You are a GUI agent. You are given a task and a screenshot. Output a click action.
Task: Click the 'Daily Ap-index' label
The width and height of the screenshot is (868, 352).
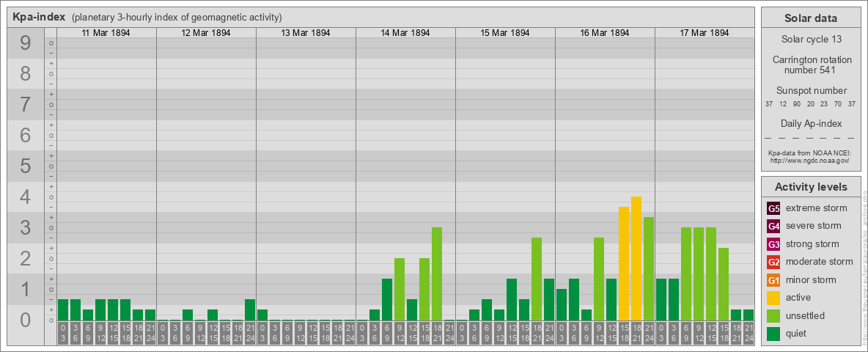tap(811, 123)
